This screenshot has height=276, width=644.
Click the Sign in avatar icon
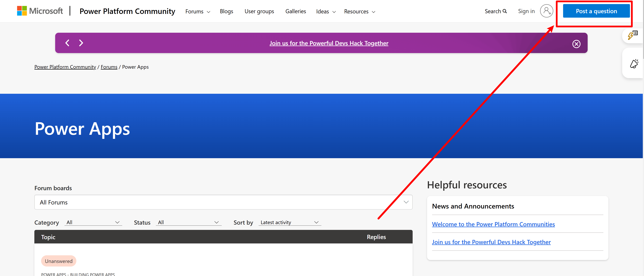click(x=547, y=11)
